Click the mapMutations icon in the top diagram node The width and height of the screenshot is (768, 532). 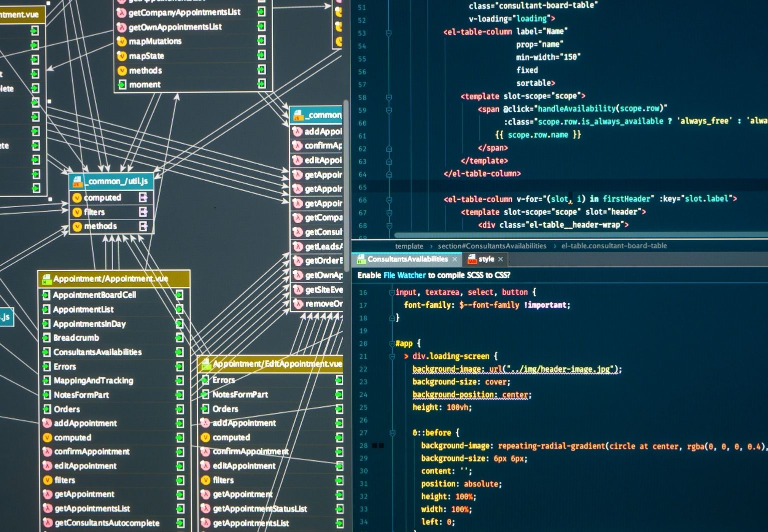[122, 42]
